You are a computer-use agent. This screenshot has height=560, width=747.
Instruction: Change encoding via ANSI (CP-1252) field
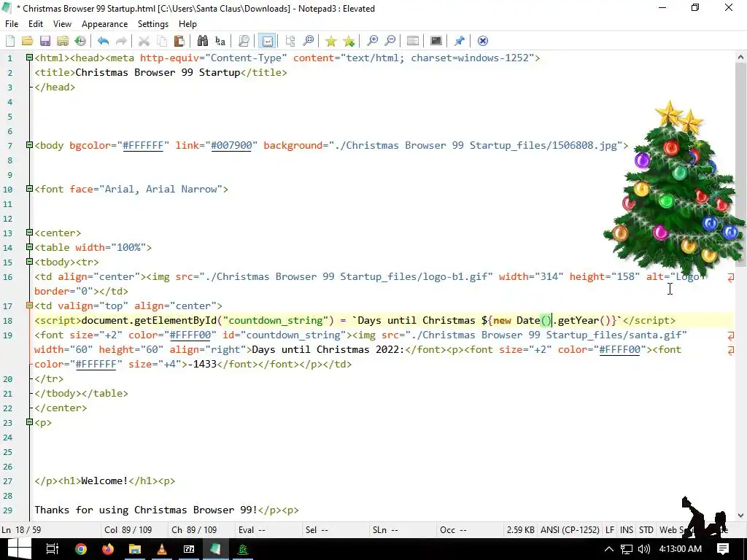point(570,530)
